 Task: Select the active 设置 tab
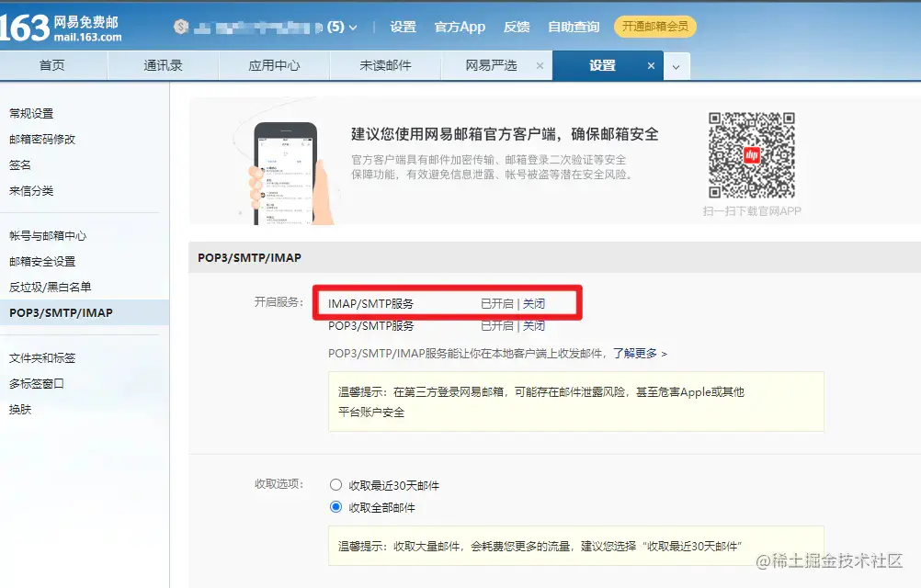pos(602,66)
